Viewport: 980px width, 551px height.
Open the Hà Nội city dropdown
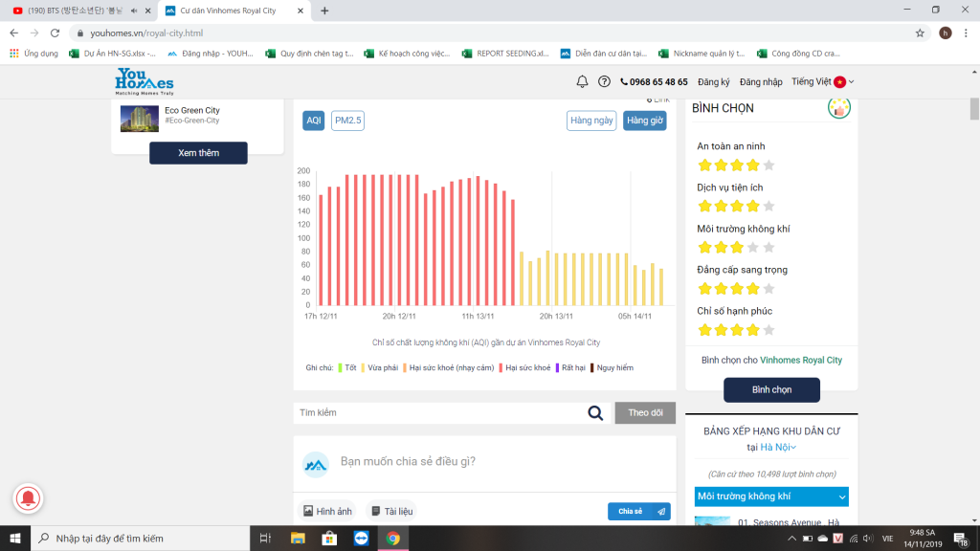click(778, 448)
